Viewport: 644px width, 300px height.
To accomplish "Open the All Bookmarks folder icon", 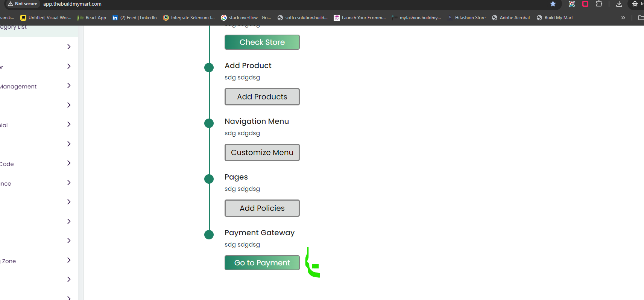I will pos(641,18).
